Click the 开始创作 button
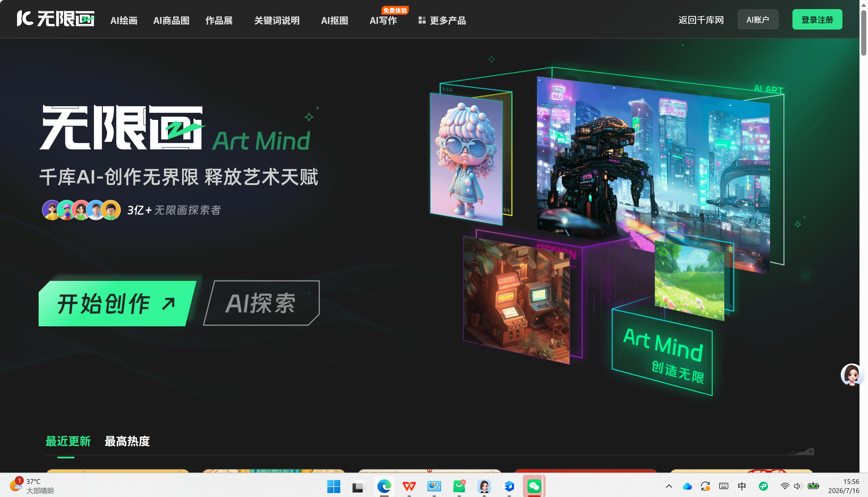 pos(117,303)
